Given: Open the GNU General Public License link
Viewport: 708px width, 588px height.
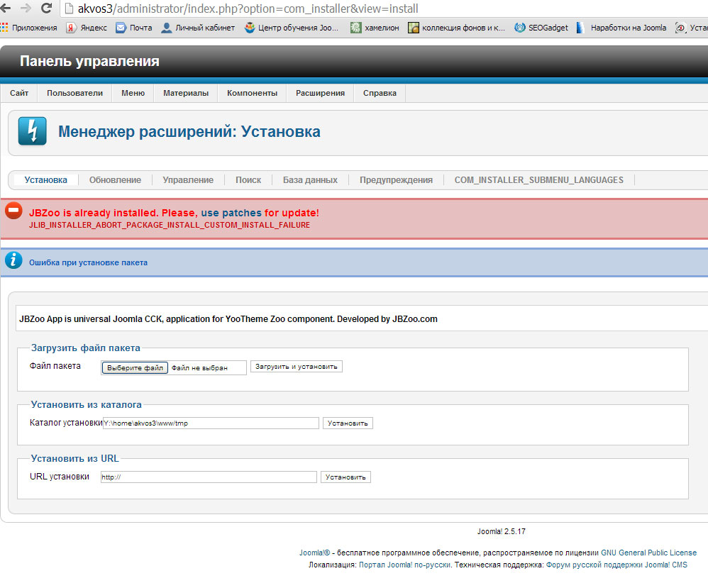Looking at the screenshot, I should click(648, 553).
